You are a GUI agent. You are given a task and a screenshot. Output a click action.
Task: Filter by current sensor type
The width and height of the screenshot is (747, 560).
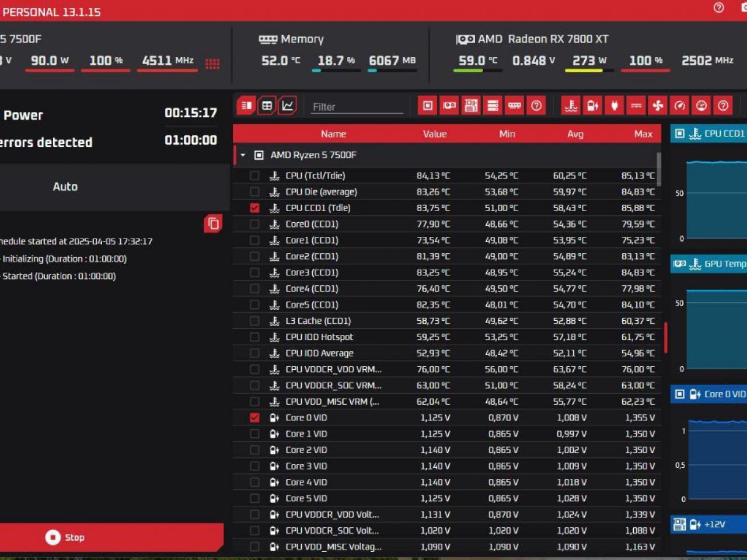pyautogui.click(x=636, y=106)
